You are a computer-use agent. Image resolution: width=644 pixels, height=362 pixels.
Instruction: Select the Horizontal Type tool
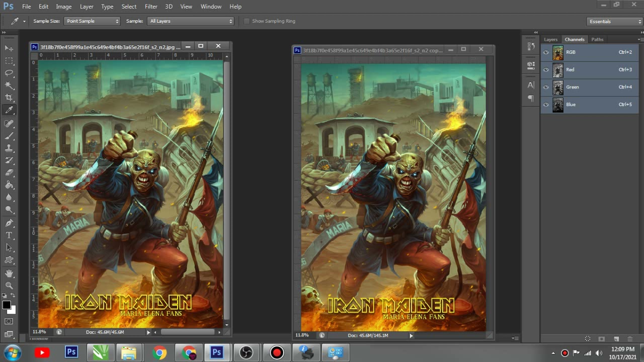pos(9,235)
